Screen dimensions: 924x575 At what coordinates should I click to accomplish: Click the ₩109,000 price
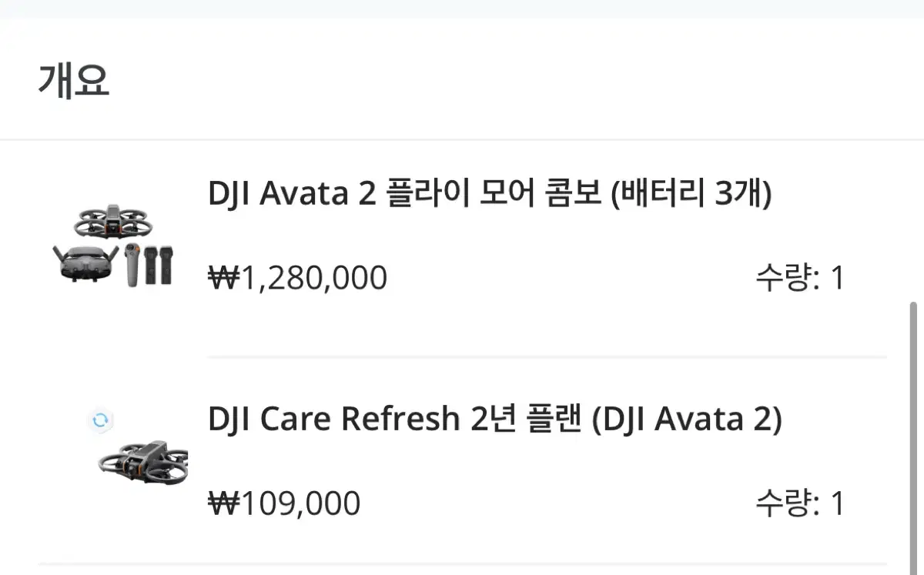(284, 504)
